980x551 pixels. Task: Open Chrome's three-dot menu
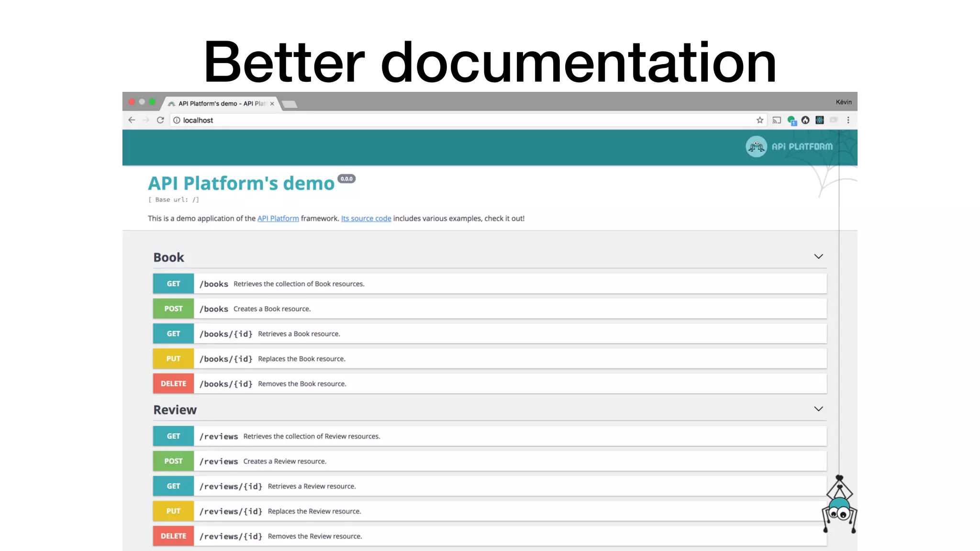point(848,120)
